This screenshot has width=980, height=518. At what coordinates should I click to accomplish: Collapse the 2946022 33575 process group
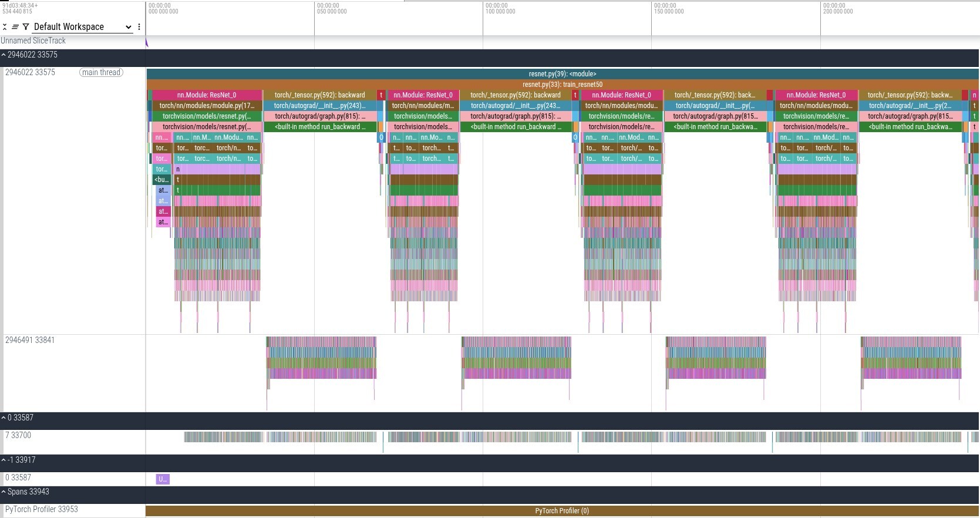tap(4, 55)
